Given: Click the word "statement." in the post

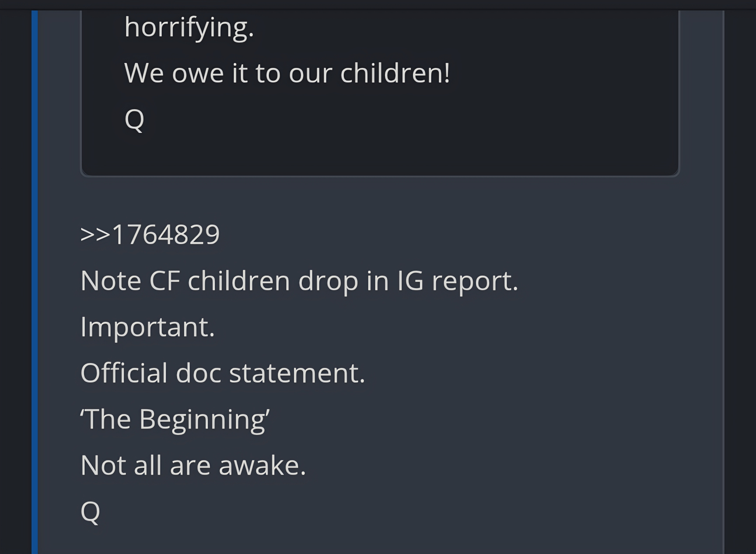Looking at the screenshot, I should pyautogui.click(x=297, y=373).
